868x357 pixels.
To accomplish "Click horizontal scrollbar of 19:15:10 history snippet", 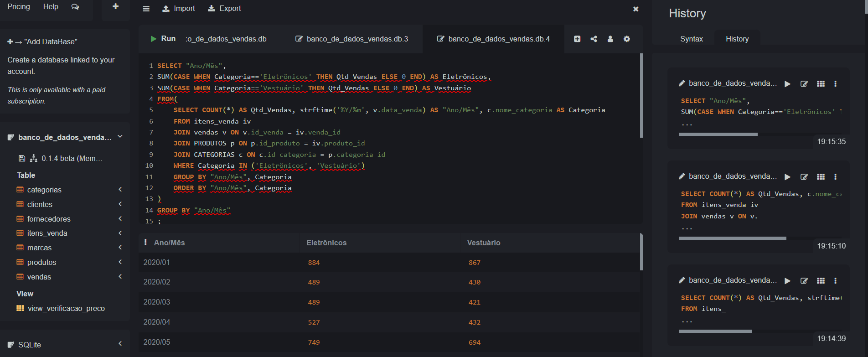I will (x=732, y=238).
